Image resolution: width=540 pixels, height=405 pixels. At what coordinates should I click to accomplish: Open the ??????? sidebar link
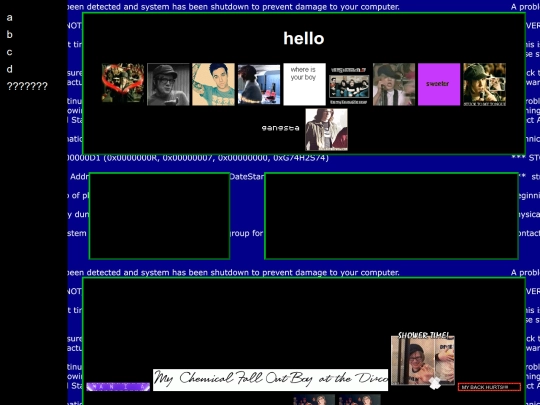pos(27,86)
